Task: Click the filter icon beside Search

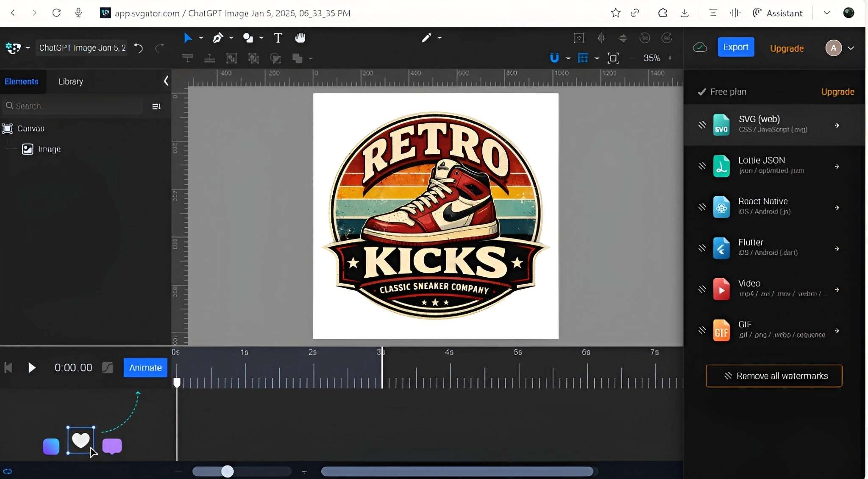Action: pos(156,106)
